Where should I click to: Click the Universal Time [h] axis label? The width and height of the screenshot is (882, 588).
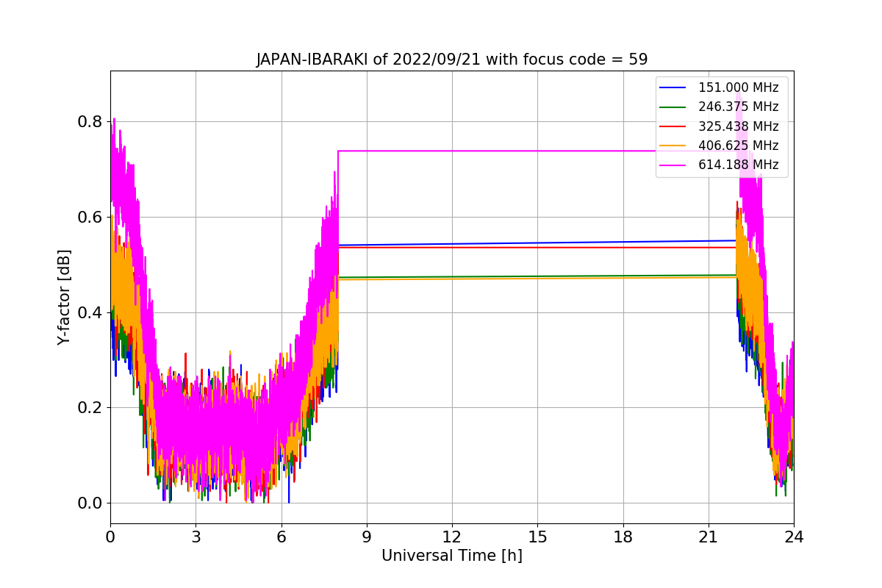pos(451,556)
